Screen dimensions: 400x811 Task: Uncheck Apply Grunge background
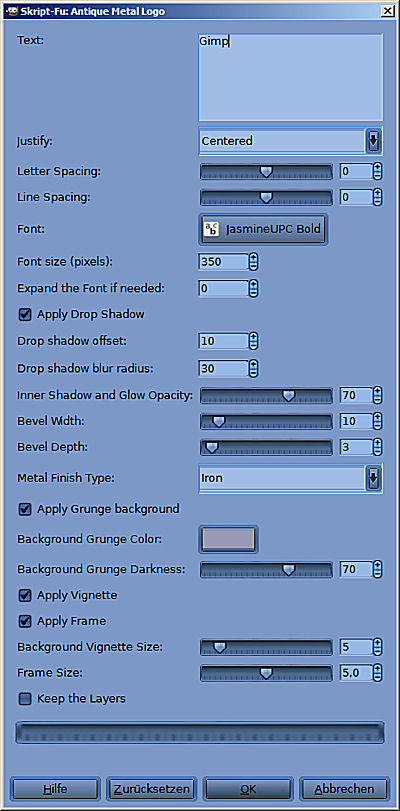click(x=25, y=509)
